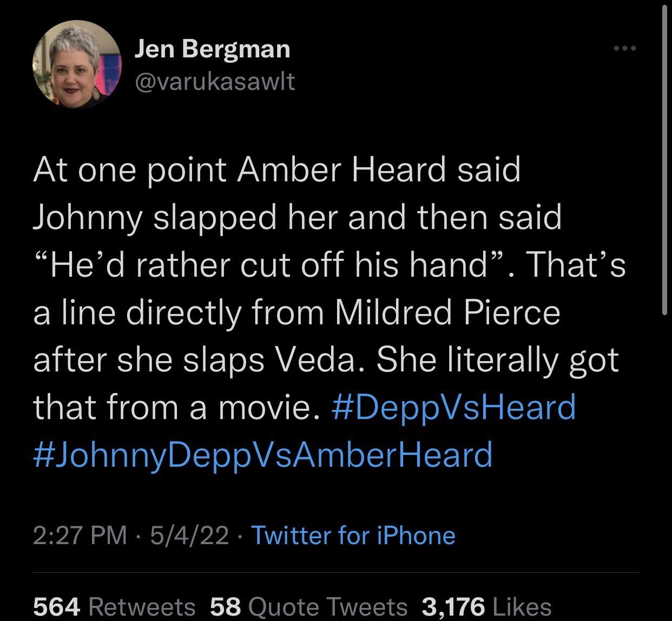Viewport: 672px width, 621px height.
Task: Click the 2:27 PM timestamp
Action: click(80, 535)
